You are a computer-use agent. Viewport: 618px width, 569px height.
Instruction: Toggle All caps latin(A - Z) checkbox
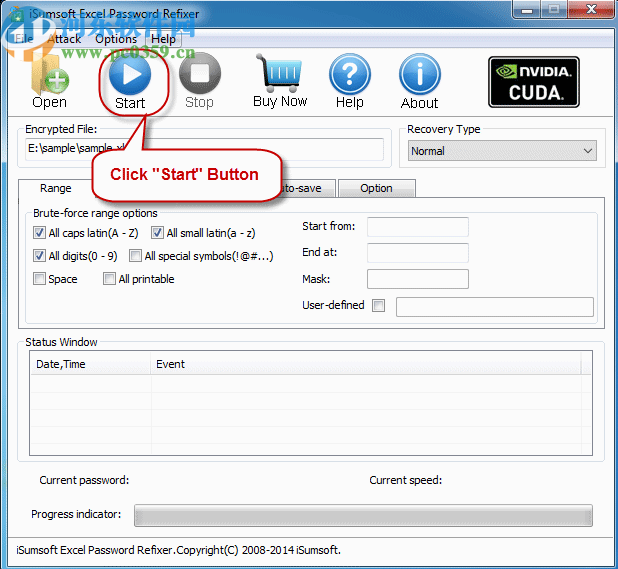click(x=39, y=233)
